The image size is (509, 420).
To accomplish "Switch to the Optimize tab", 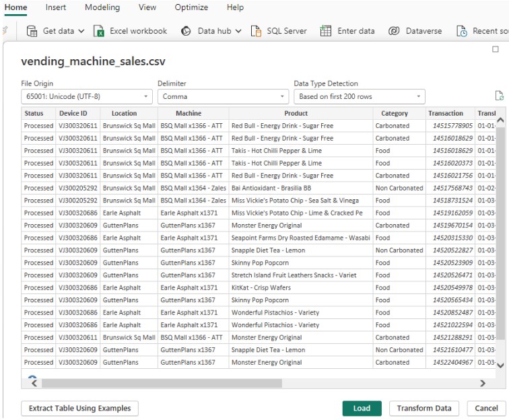I will [191, 7].
